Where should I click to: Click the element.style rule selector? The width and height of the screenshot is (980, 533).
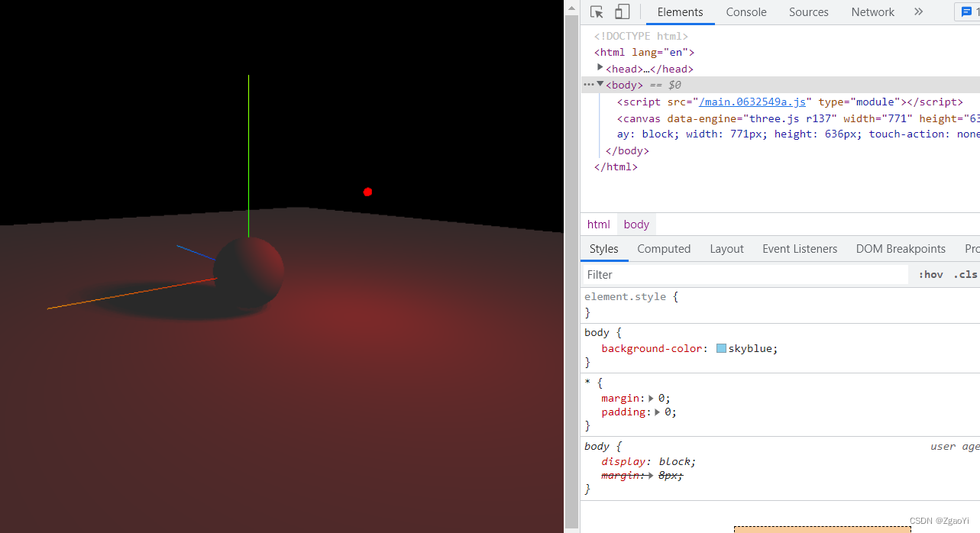(625, 296)
